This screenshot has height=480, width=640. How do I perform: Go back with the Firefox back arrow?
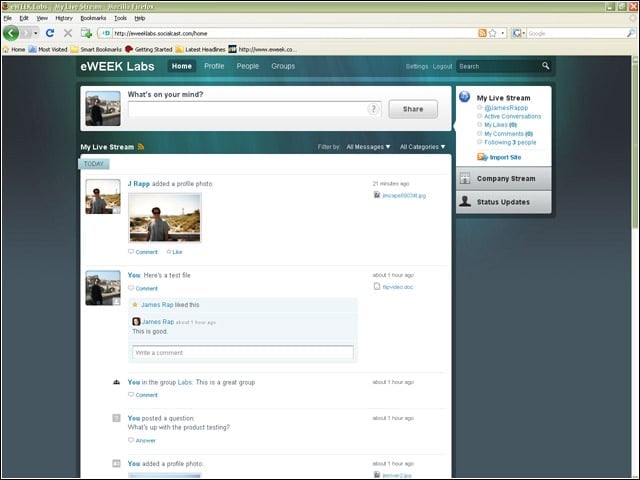click(x=11, y=33)
